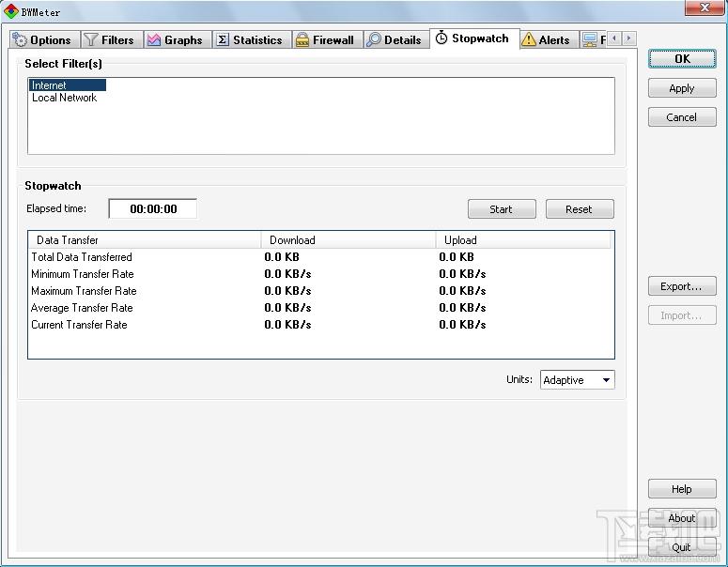Click the Firewall lock icon
Screen dimensions: 728x567
coord(302,40)
